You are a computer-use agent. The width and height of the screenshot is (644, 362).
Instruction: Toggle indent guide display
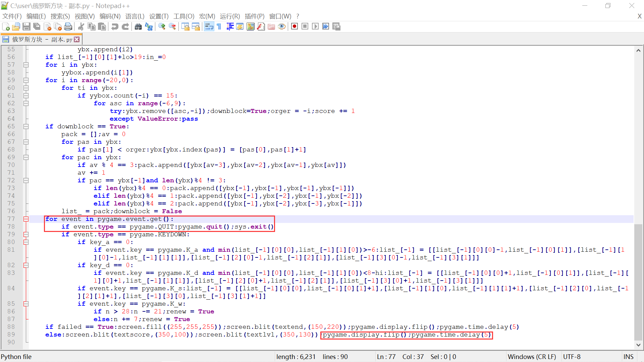point(230,26)
